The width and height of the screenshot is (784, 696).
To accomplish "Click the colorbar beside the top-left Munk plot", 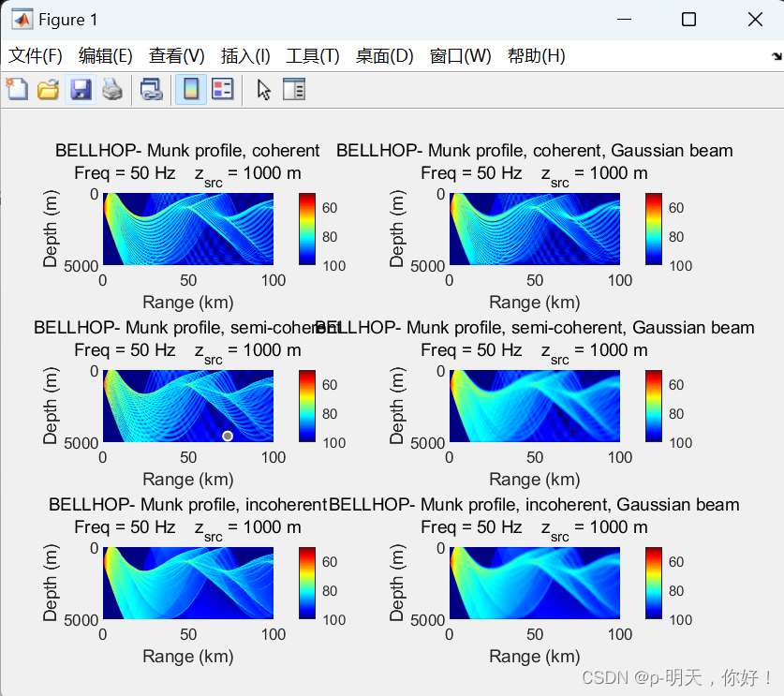I will pyautogui.click(x=305, y=228).
